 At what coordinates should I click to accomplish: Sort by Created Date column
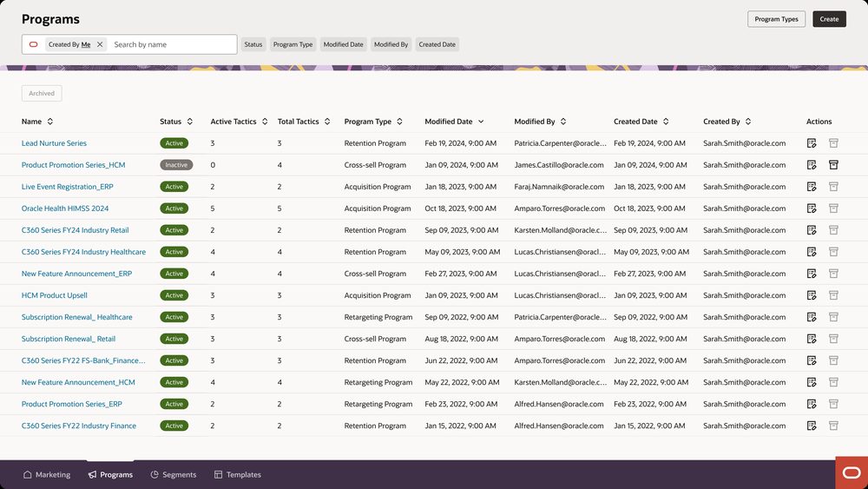(x=666, y=122)
